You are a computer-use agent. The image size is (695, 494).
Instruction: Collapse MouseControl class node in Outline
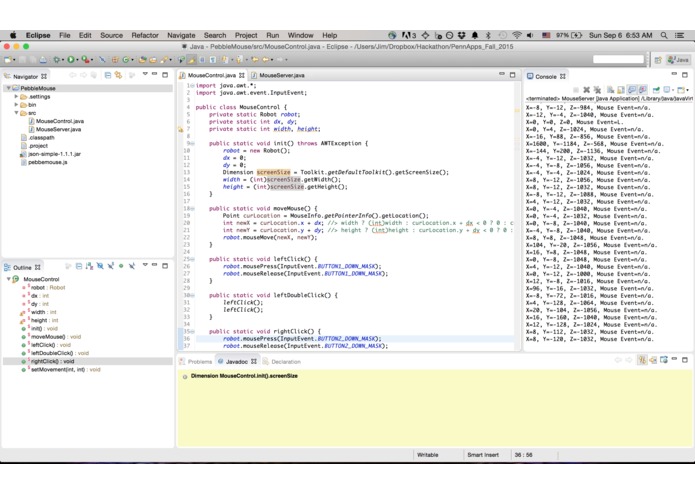9,279
